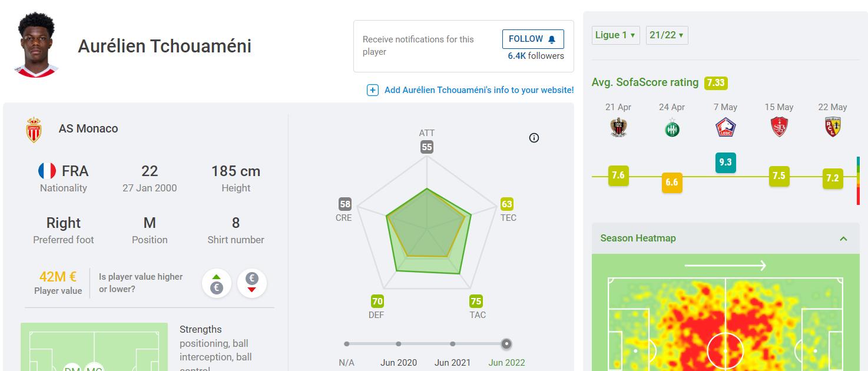Open the Brest match on 15 May
Viewport: 868px width, 371px height.
pos(778,127)
